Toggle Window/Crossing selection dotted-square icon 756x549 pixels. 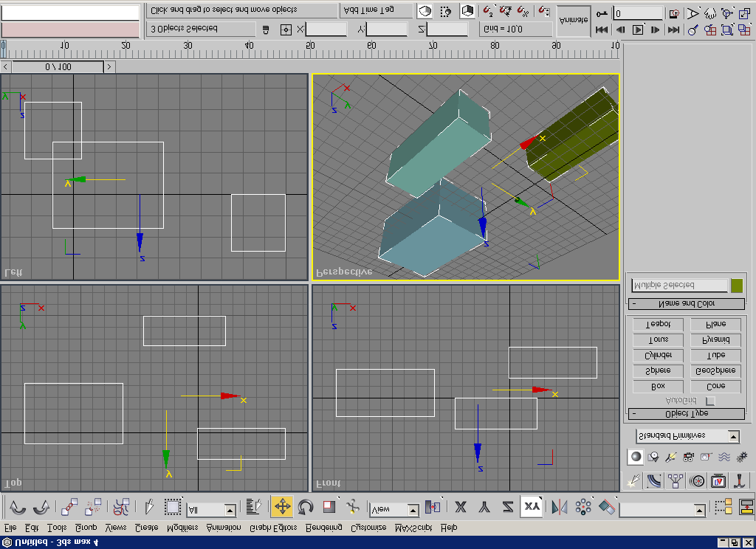(x=446, y=11)
